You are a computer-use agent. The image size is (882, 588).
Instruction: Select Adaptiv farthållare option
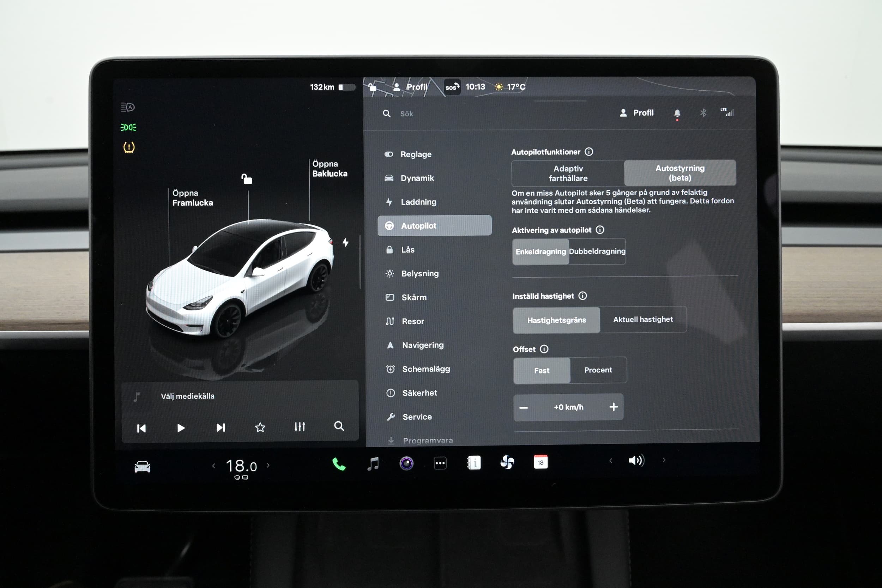click(x=568, y=173)
